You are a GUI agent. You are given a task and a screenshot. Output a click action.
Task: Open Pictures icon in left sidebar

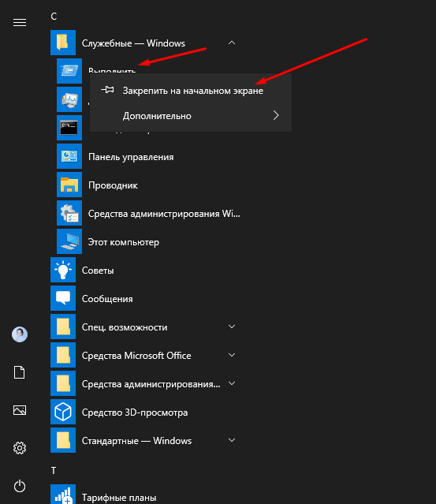20,410
